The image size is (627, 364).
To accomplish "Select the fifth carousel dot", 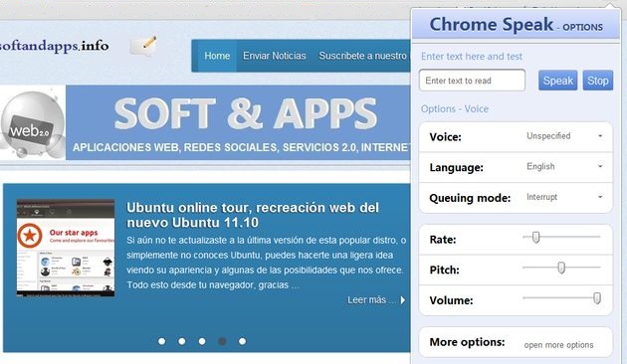I will tap(242, 341).
